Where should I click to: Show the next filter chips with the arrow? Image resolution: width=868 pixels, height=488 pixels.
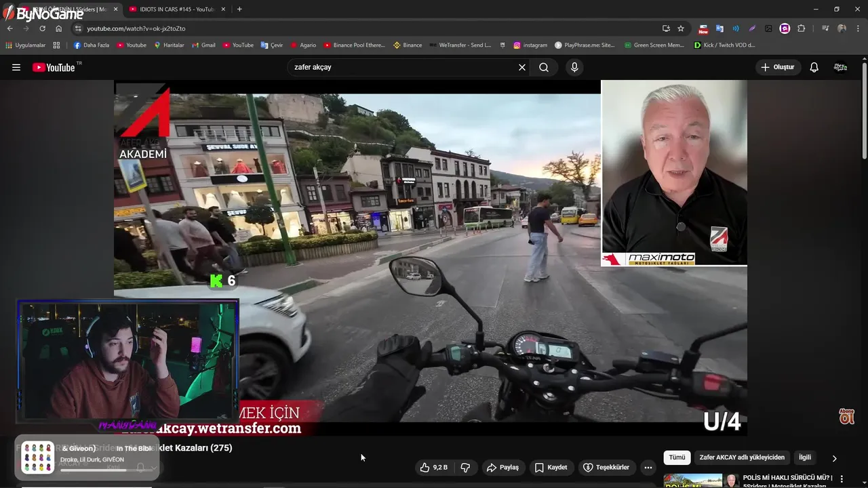coord(834,458)
